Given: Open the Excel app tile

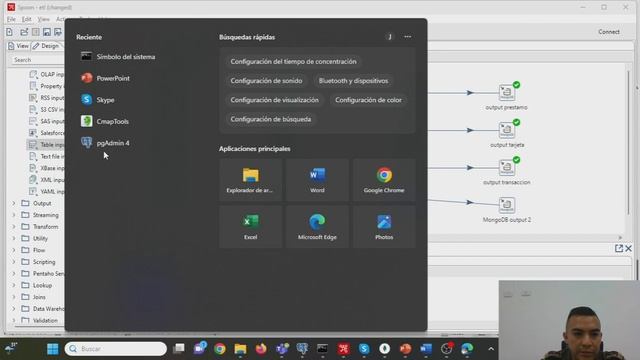Looking at the screenshot, I should pos(250,227).
